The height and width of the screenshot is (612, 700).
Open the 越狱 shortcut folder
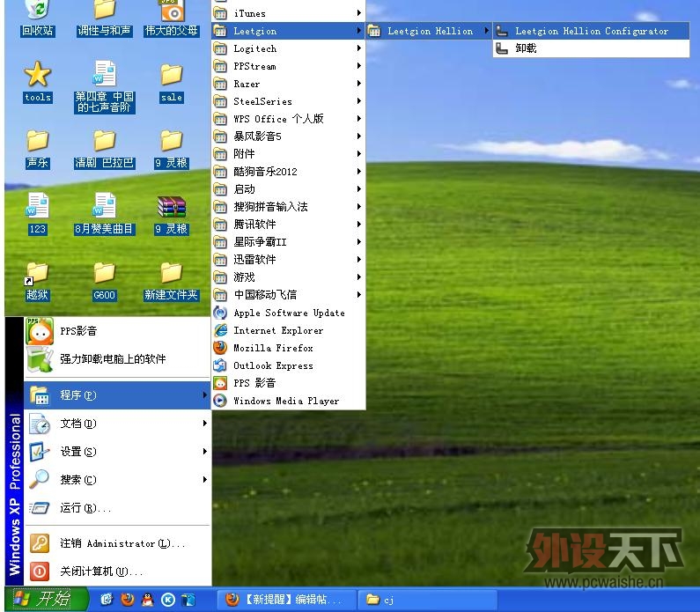(x=38, y=281)
